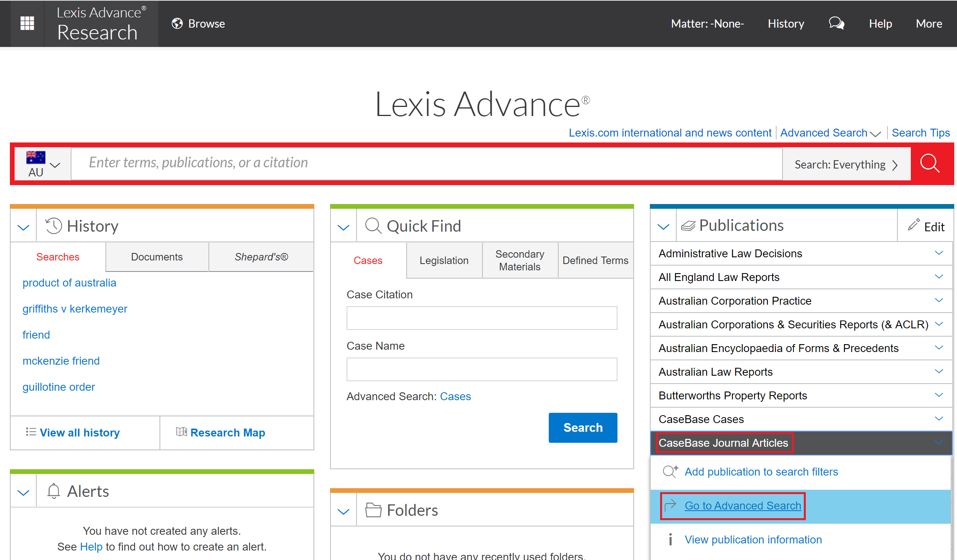Click the blue Search button in Quick Find

coord(583,427)
